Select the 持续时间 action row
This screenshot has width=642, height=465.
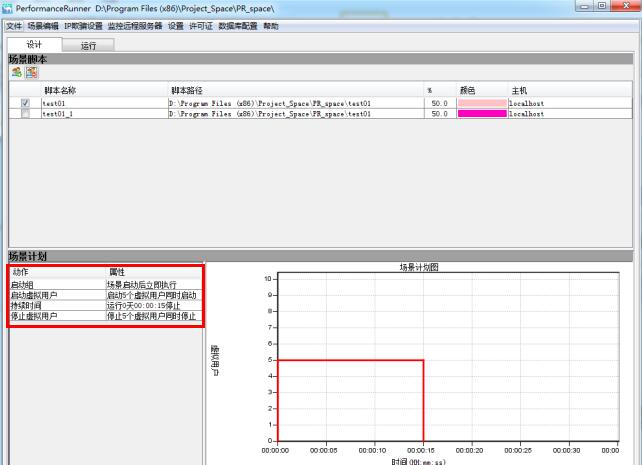click(x=106, y=305)
